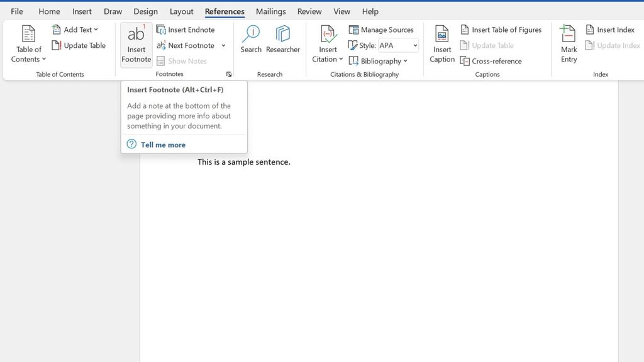Click Update Table in Table of Contents group

(79, 45)
